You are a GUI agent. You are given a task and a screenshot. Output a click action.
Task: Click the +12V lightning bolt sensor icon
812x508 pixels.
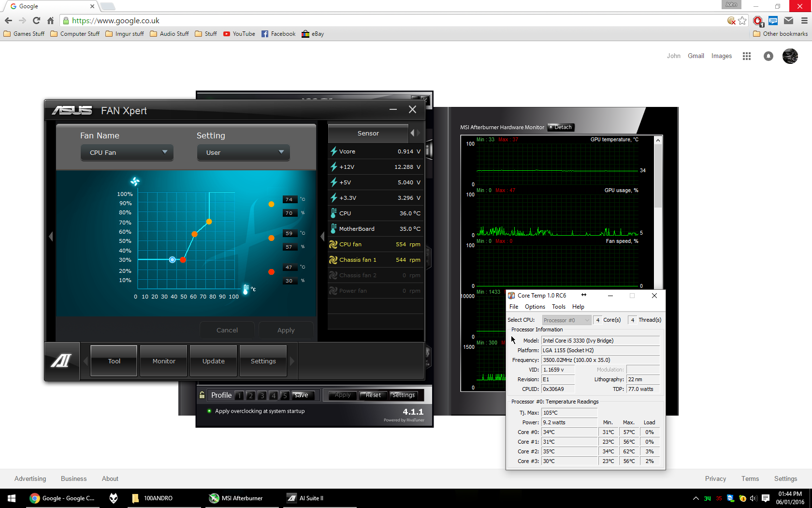[333, 167]
